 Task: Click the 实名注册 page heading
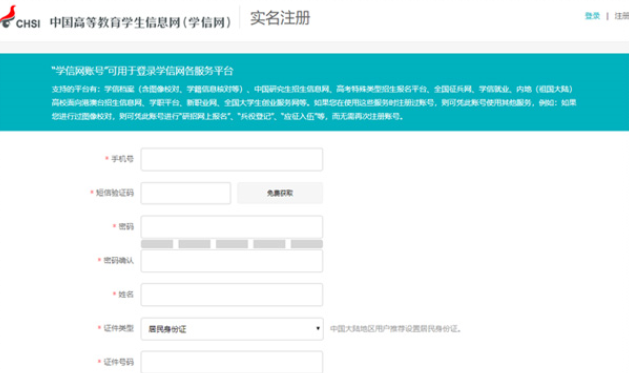(280, 18)
